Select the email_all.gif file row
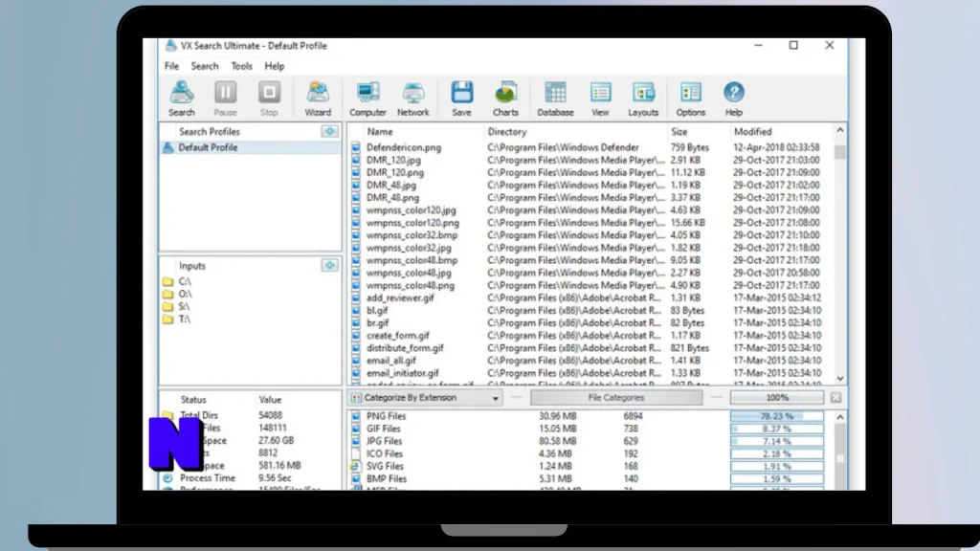The image size is (980, 551). (x=590, y=361)
